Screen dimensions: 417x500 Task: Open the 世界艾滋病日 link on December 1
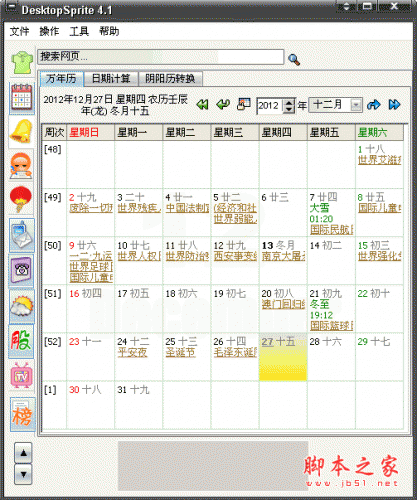click(x=380, y=160)
